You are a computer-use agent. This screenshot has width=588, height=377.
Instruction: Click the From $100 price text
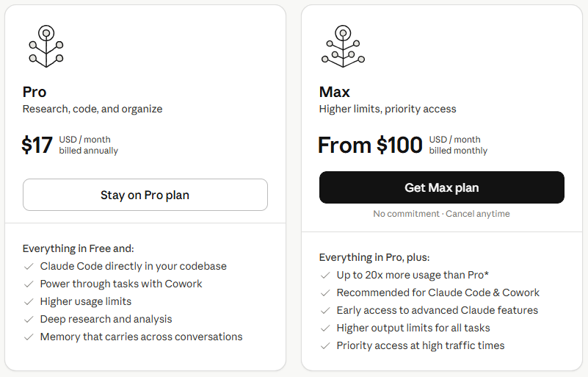point(370,145)
